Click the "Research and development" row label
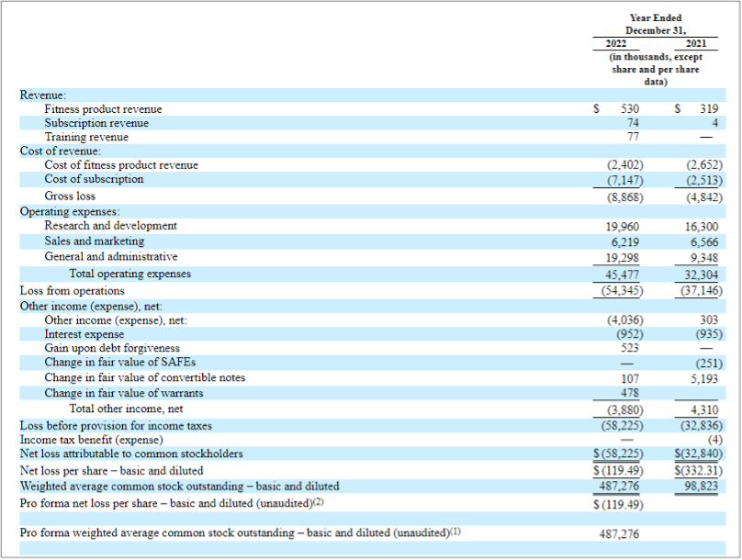Viewport: 742px width, 560px height. pyautogui.click(x=110, y=225)
